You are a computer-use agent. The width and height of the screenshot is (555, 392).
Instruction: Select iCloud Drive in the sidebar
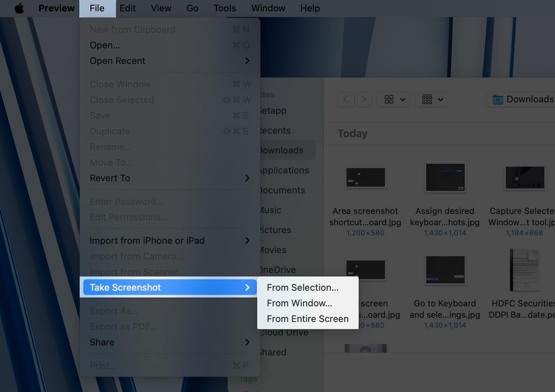(284, 332)
